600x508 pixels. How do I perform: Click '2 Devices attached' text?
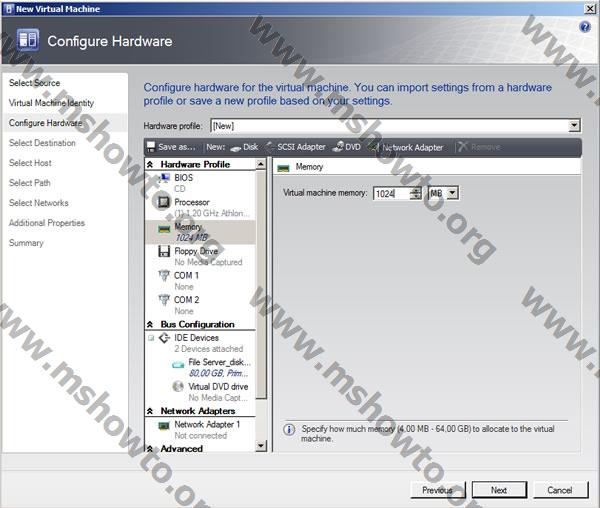(209, 348)
